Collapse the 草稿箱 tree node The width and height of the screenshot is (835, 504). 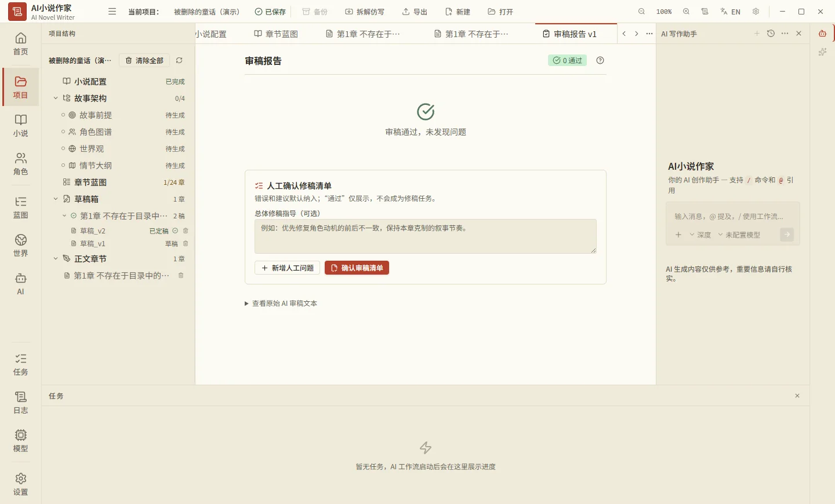pyautogui.click(x=56, y=199)
